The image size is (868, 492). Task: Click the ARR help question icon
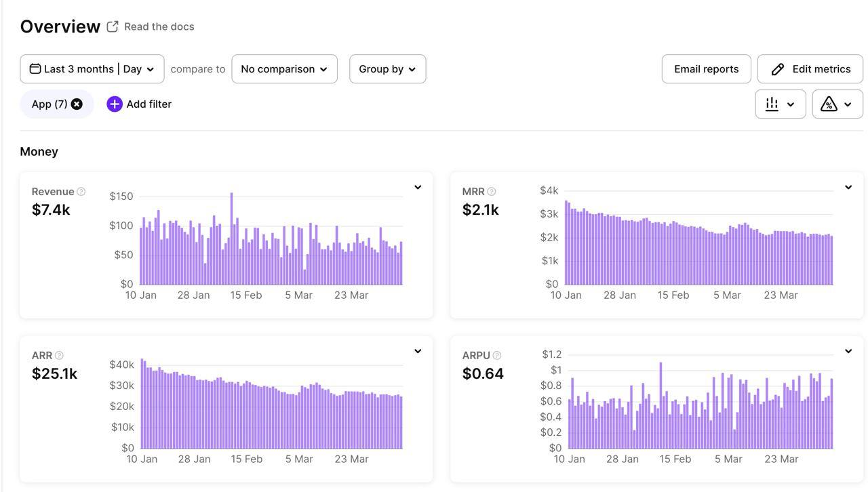[59, 356]
